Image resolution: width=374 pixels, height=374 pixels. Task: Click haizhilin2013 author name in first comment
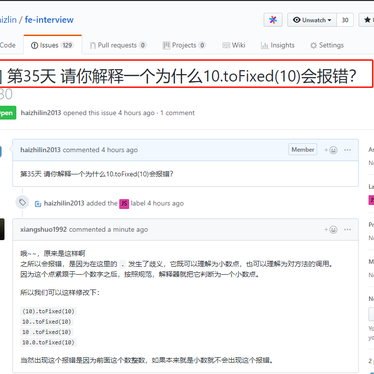pos(40,150)
